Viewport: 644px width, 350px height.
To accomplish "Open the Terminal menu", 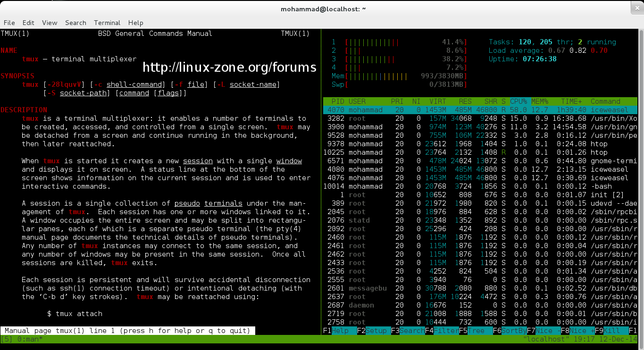I will coord(107,23).
